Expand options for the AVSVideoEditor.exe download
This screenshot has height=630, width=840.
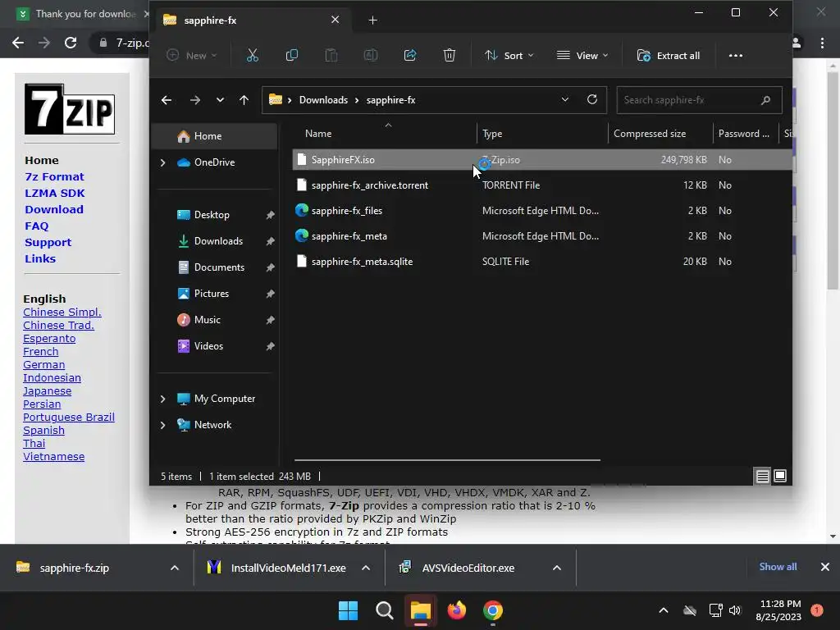557,568
